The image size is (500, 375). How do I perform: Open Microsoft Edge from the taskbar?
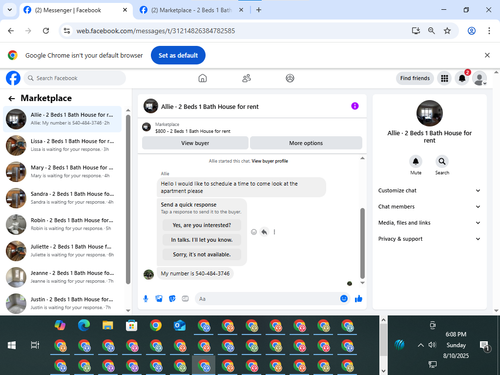tap(84, 325)
